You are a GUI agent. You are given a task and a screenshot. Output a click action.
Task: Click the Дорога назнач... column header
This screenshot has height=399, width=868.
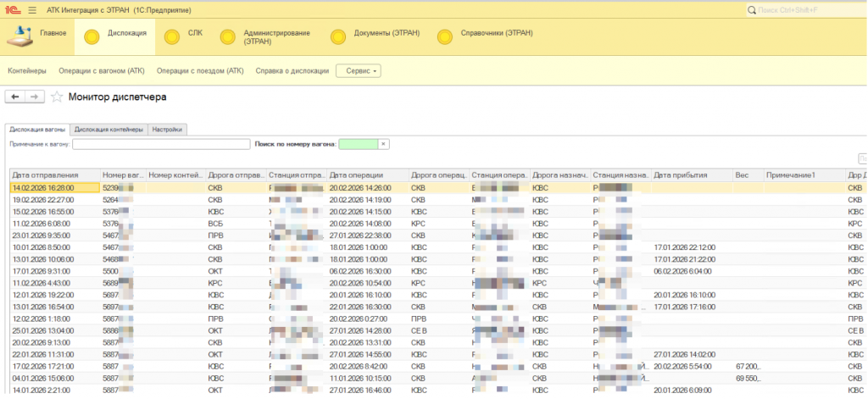click(x=560, y=175)
